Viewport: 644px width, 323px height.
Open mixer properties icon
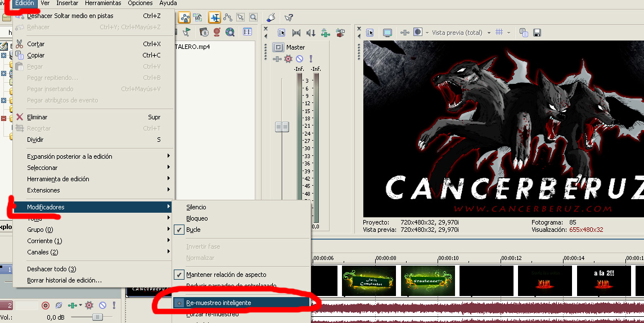(x=281, y=33)
